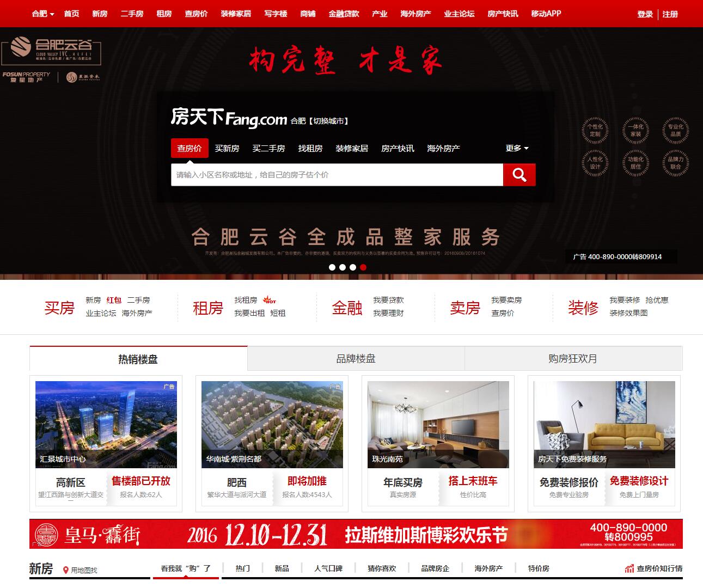Screen dimensions: 703x588
Task: Select the second banner carousel dot
Action: point(343,267)
